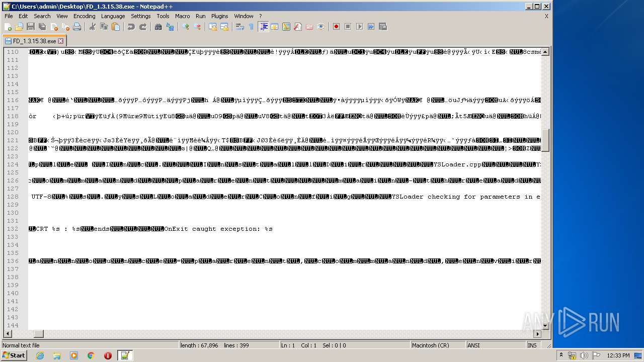Image resolution: width=644 pixels, height=362 pixels.
Task: Close the FD_1.3.15.38.exe tab with red X
Action: (x=61, y=41)
